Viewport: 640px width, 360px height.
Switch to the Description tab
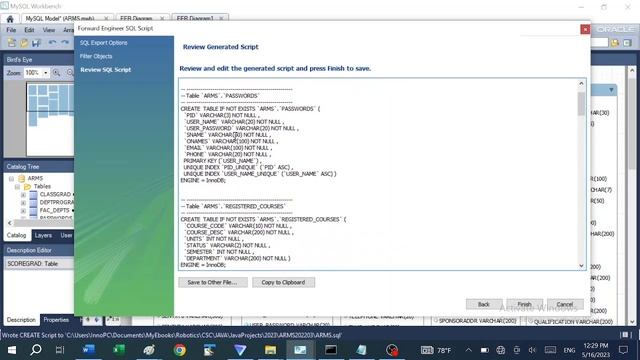coord(21,320)
